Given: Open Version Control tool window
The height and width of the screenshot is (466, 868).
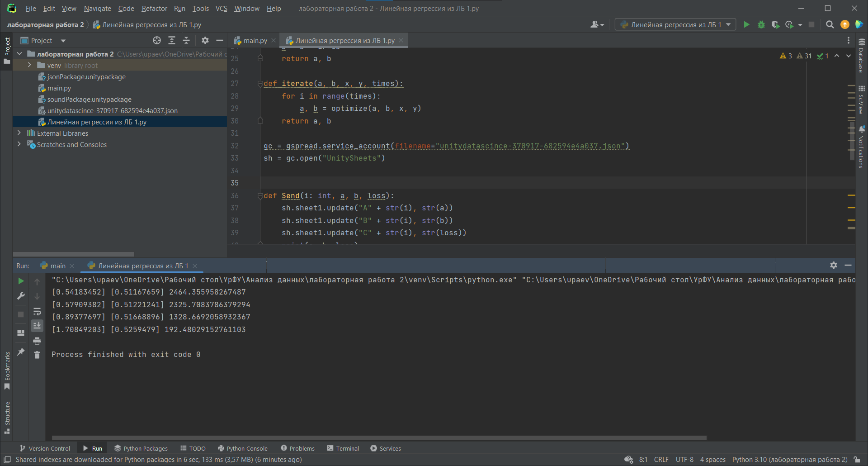Looking at the screenshot, I should (x=45, y=448).
